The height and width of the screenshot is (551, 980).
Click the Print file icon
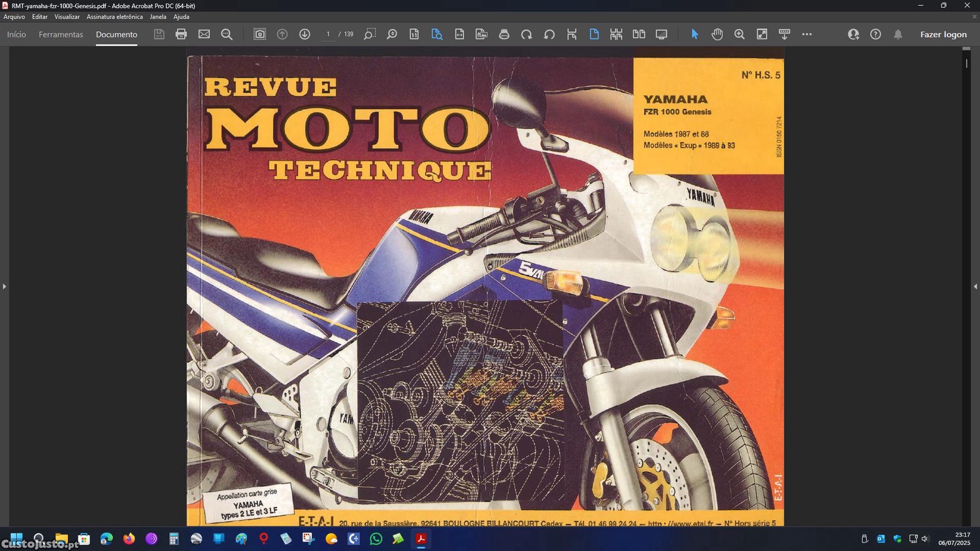click(181, 34)
